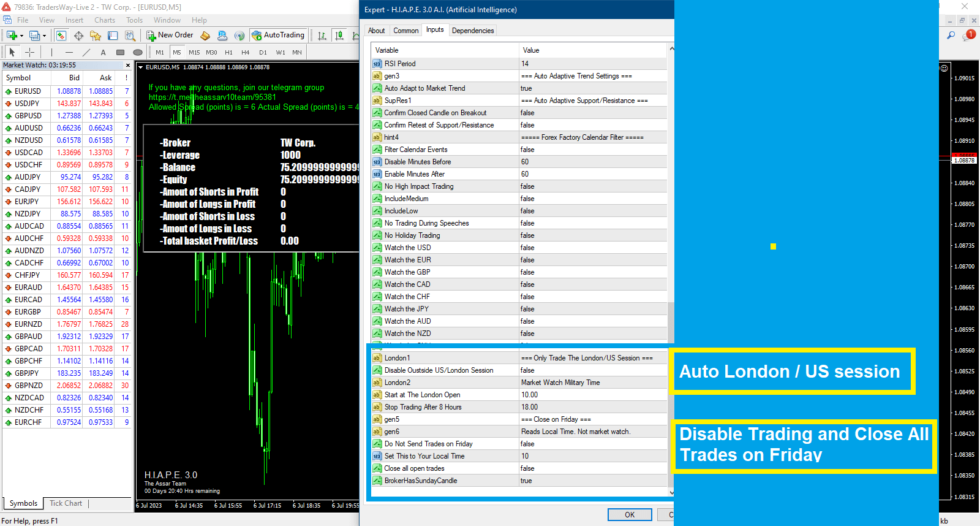The width and height of the screenshot is (980, 526).
Task: Select the RSI Period value cell
Action: pos(592,64)
